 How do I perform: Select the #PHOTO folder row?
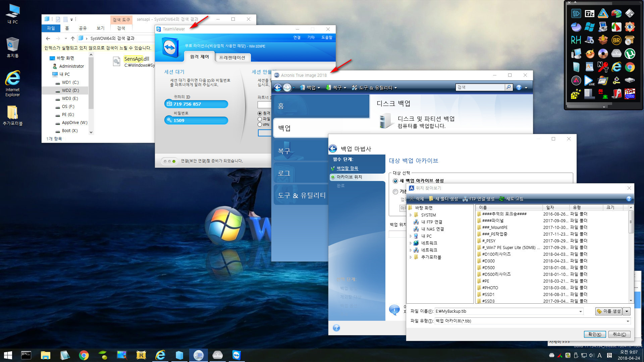click(552, 288)
